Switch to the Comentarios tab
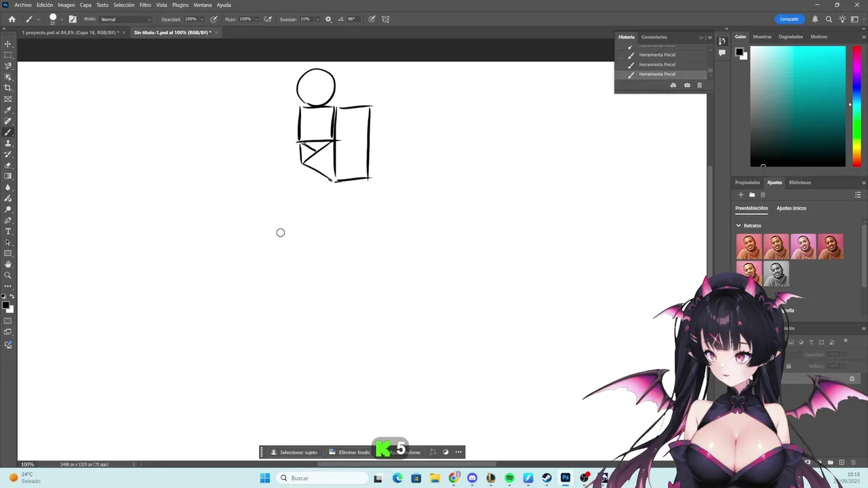This screenshot has height=488, width=868. pos(654,37)
